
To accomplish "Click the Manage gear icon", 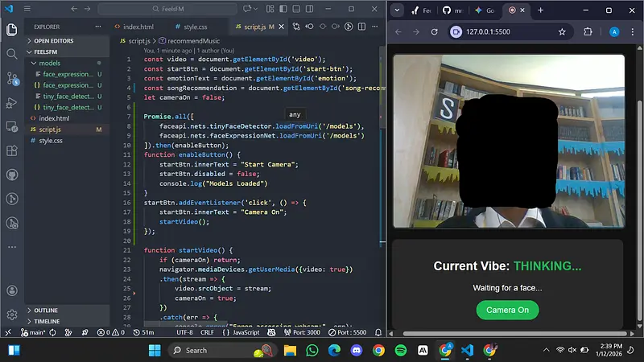I will 12,315.
